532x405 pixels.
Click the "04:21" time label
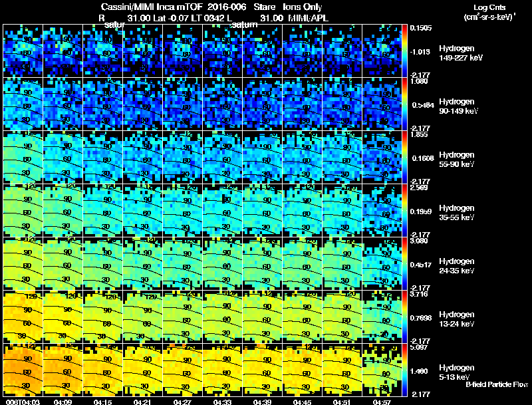(x=142, y=402)
